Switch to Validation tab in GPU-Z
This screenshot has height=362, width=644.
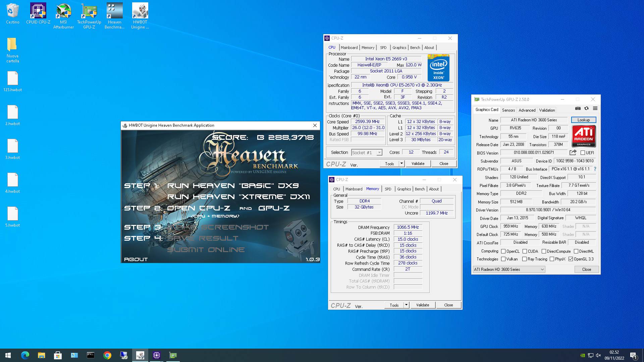coord(547,110)
